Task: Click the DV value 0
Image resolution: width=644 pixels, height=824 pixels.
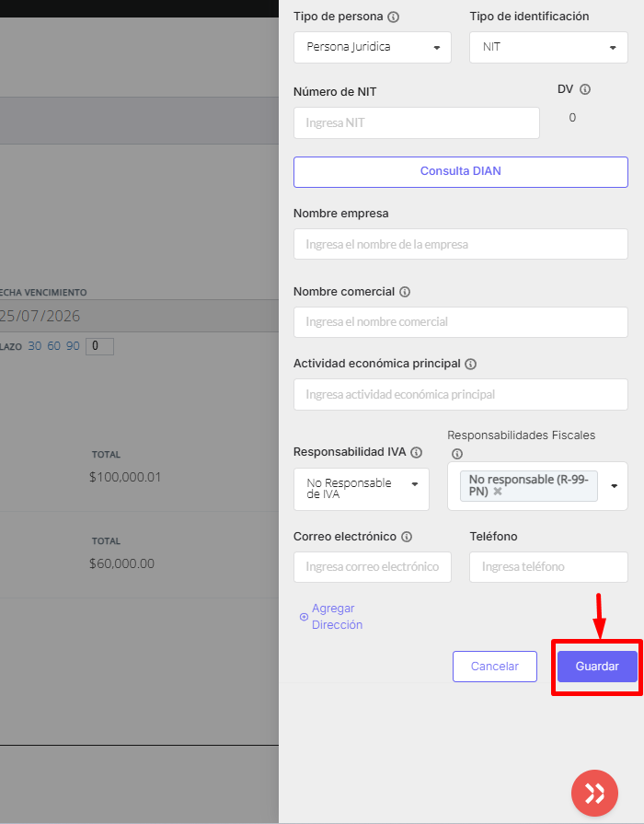Action: coord(572,118)
